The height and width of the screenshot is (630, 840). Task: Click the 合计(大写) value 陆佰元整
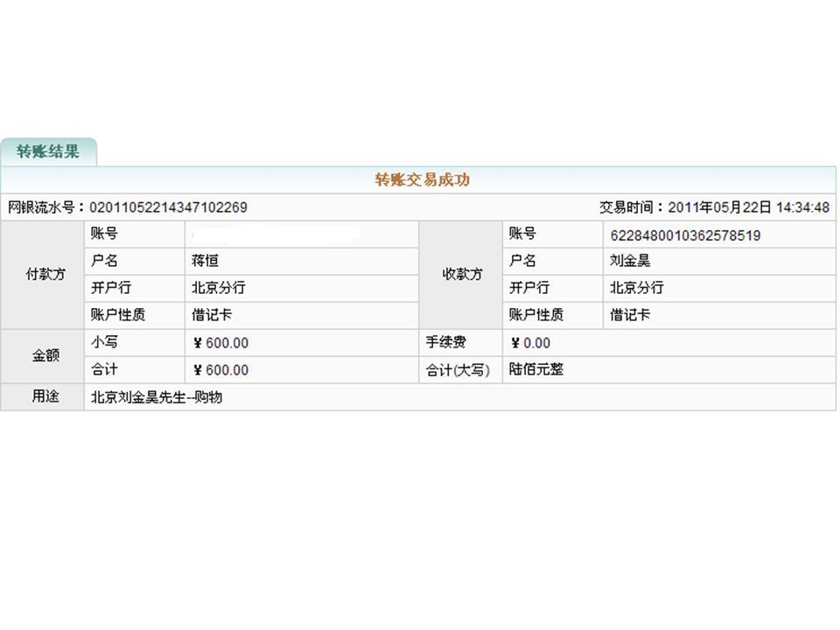click(x=536, y=370)
